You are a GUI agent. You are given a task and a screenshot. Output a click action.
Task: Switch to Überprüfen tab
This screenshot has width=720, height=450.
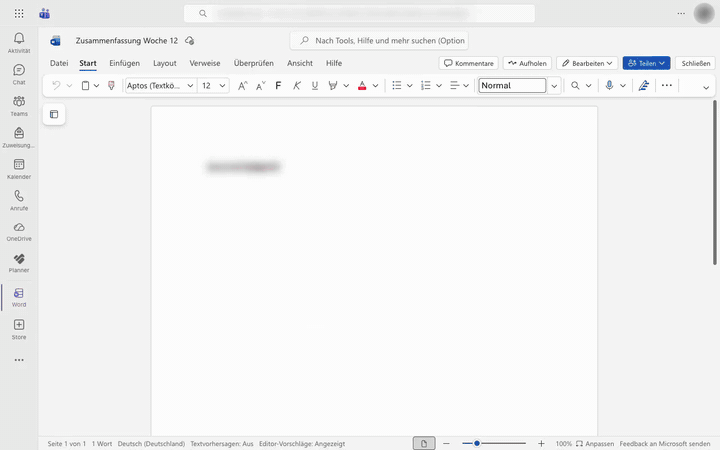click(x=253, y=63)
